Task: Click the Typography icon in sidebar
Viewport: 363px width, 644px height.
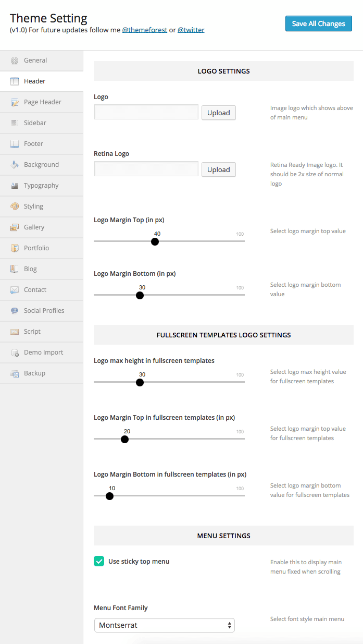Action: [x=15, y=186]
